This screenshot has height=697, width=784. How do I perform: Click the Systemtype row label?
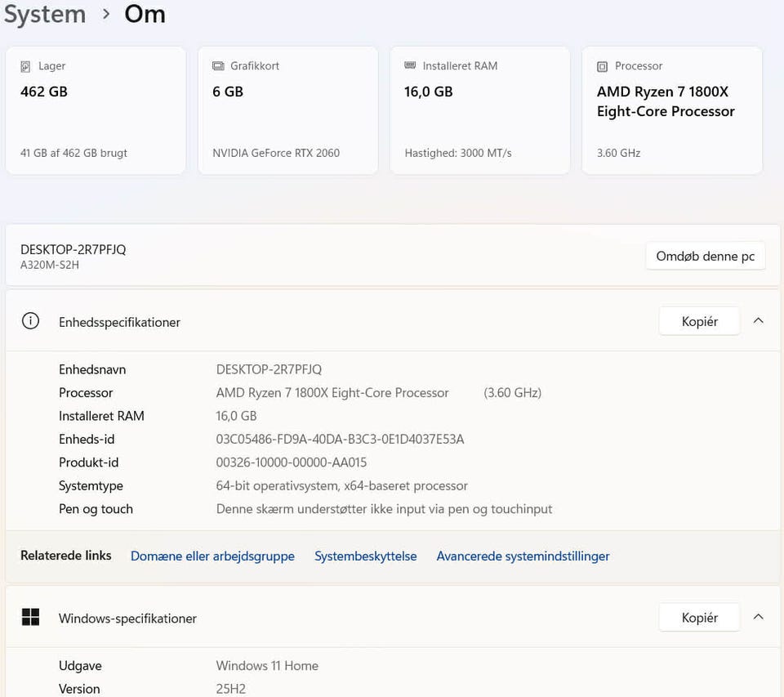(x=91, y=486)
